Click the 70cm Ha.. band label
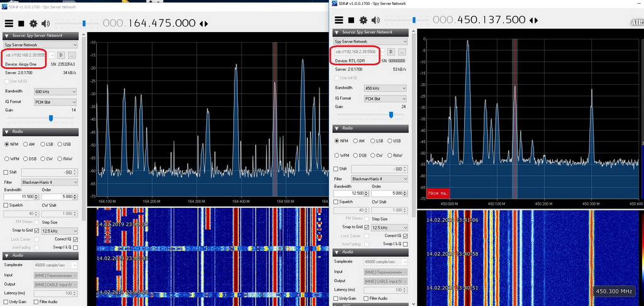This screenshot has height=306, width=644. pyautogui.click(x=438, y=193)
